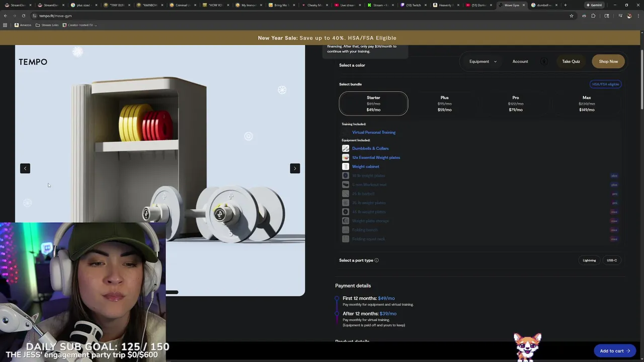
Task: Click the Weight cabinet thumbnail icon
Action: point(346,166)
